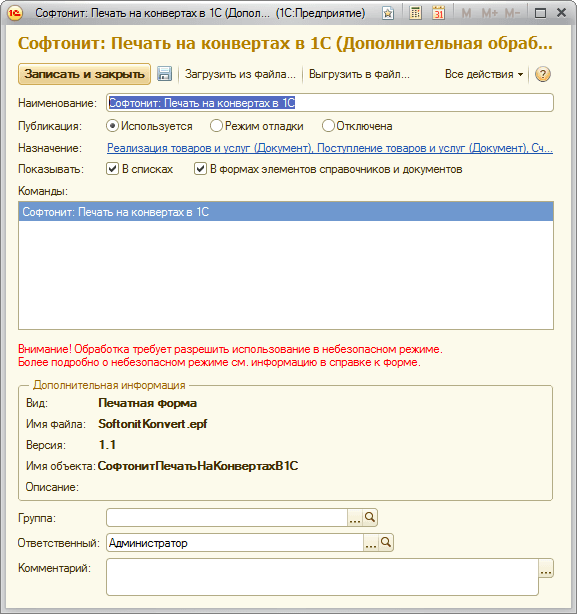Click Записать и закрыть button

point(84,74)
